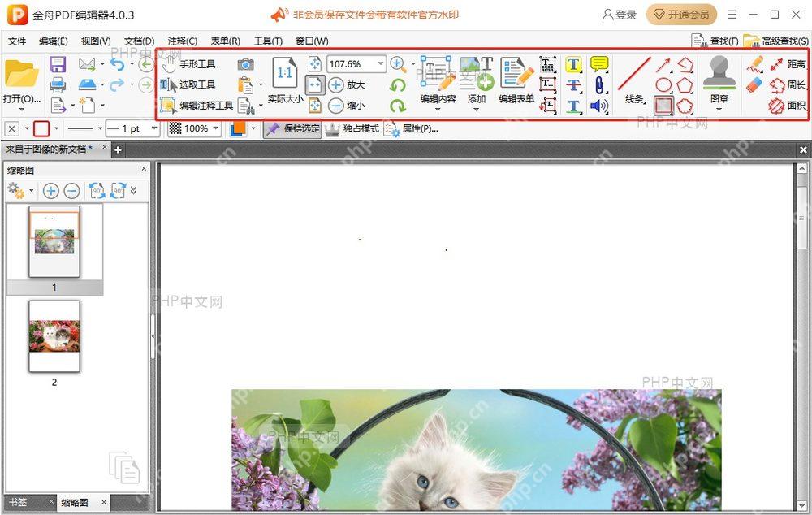Select the paperclip file attachment tool
Viewport: 812px width, 515px height.
tap(599, 85)
